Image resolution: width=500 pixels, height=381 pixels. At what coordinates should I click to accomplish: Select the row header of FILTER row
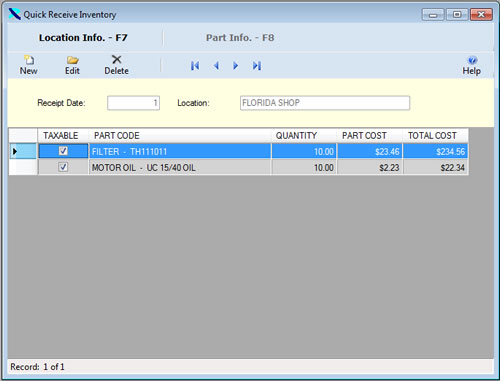(x=23, y=151)
